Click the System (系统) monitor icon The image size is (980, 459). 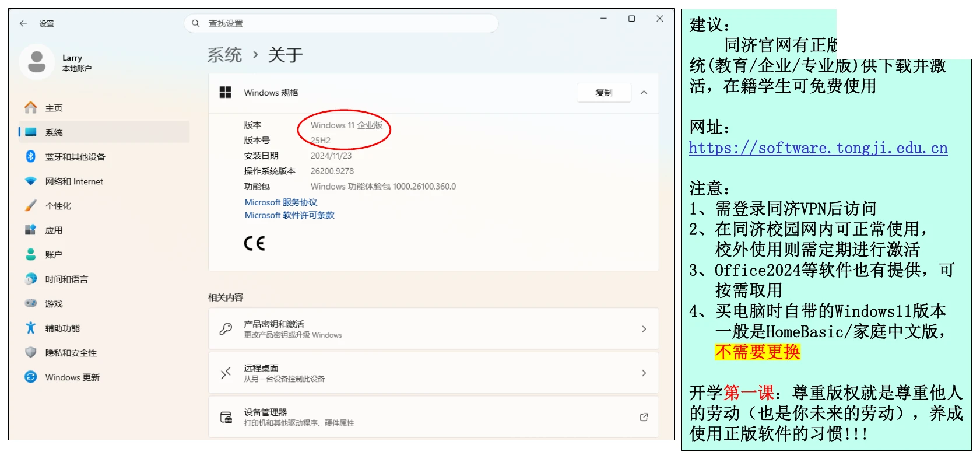pyautogui.click(x=31, y=132)
